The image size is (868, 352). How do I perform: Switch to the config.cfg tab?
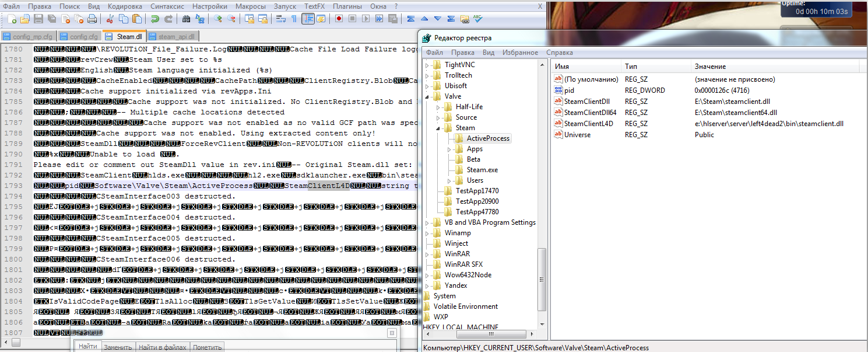tap(80, 36)
